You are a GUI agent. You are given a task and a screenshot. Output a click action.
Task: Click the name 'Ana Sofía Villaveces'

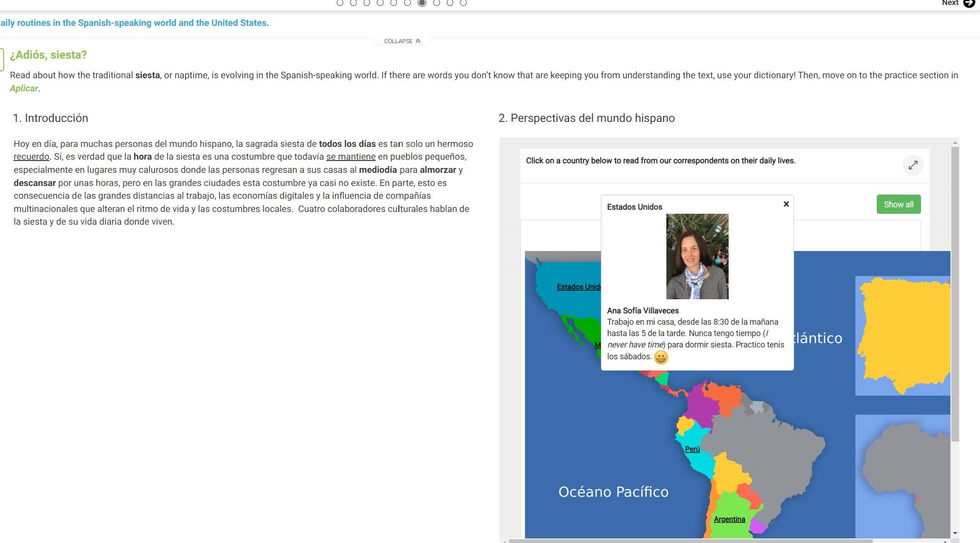pos(643,311)
